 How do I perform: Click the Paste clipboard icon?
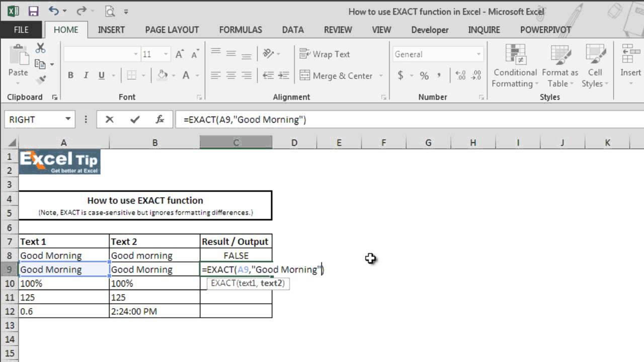coord(18,55)
